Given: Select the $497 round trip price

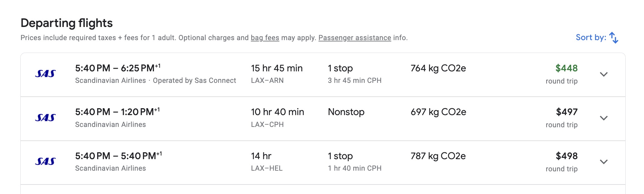Looking at the screenshot, I should pos(567,112).
